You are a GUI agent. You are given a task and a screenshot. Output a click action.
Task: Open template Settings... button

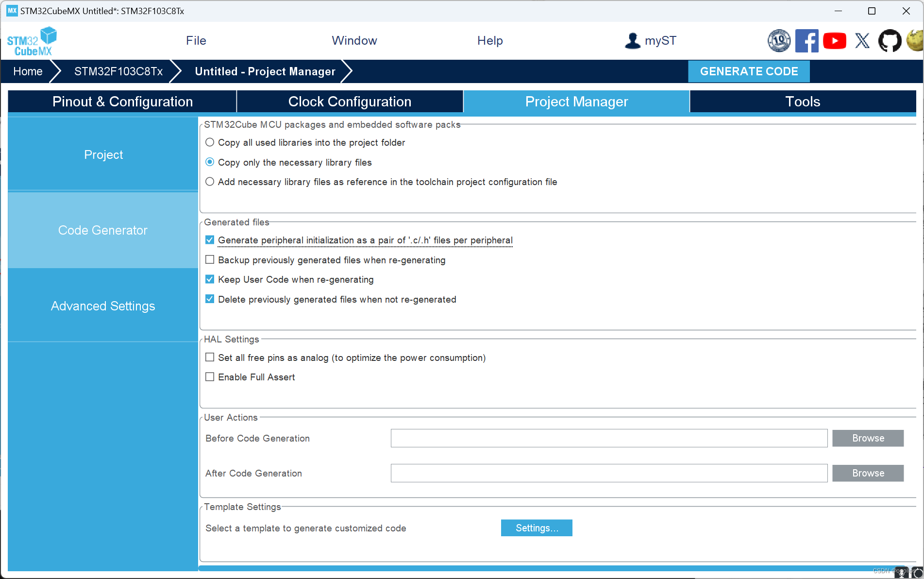point(537,528)
